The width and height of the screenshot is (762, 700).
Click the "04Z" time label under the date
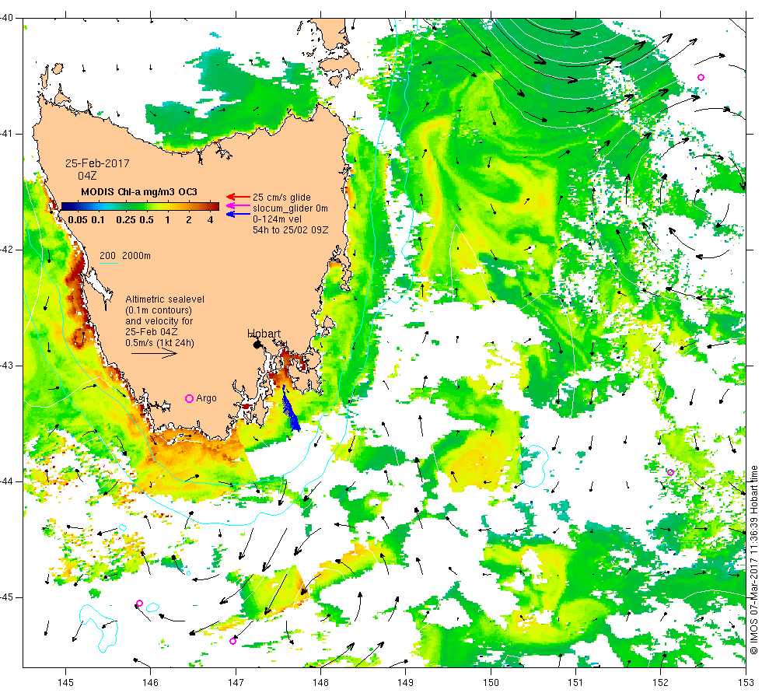pyautogui.click(x=87, y=176)
